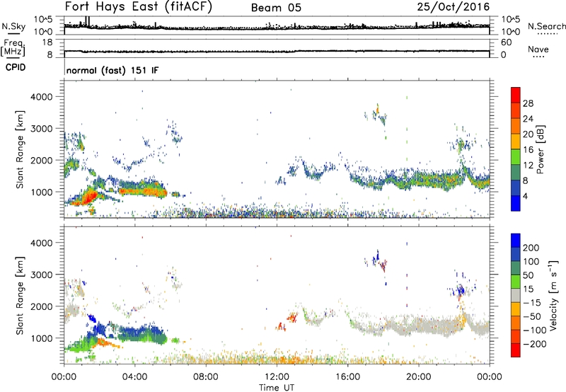The image size is (566, 392).
Task: Click the "-15" label on velocity colorbar
Action: [532, 302]
